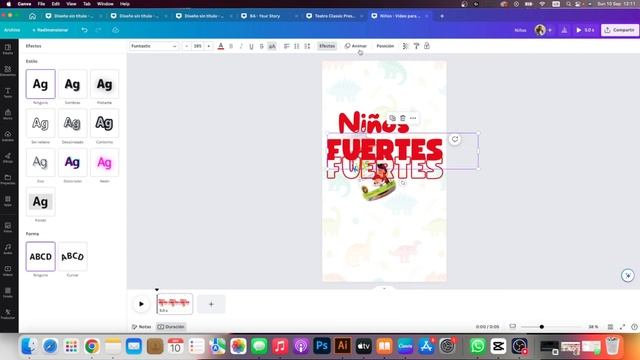Select the Eco text style
This screenshot has height=360, width=640.
[x=40, y=162]
